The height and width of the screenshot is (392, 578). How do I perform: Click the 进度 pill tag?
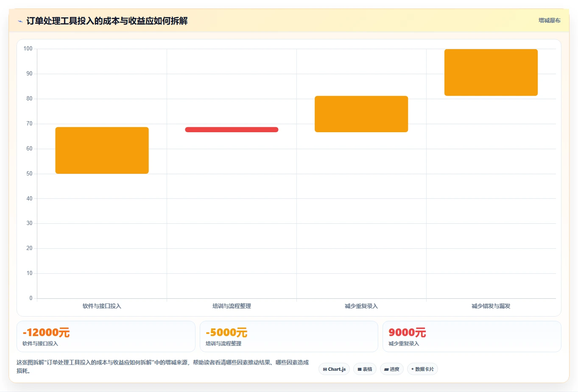tap(392, 369)
